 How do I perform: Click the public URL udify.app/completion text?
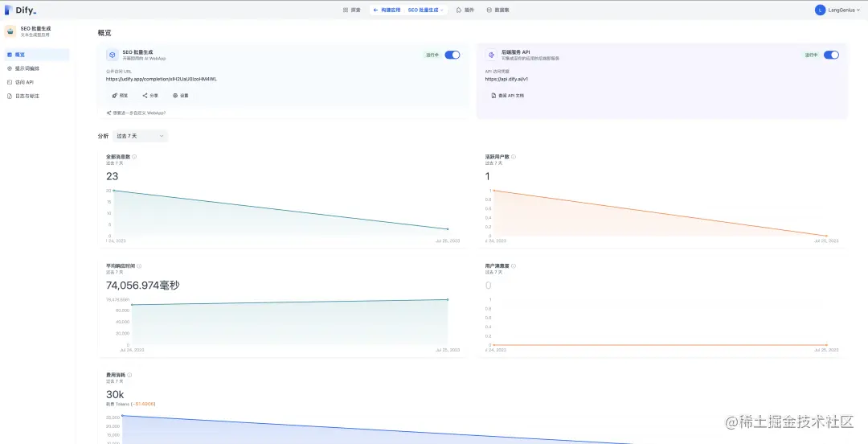(x=162, y=80)
